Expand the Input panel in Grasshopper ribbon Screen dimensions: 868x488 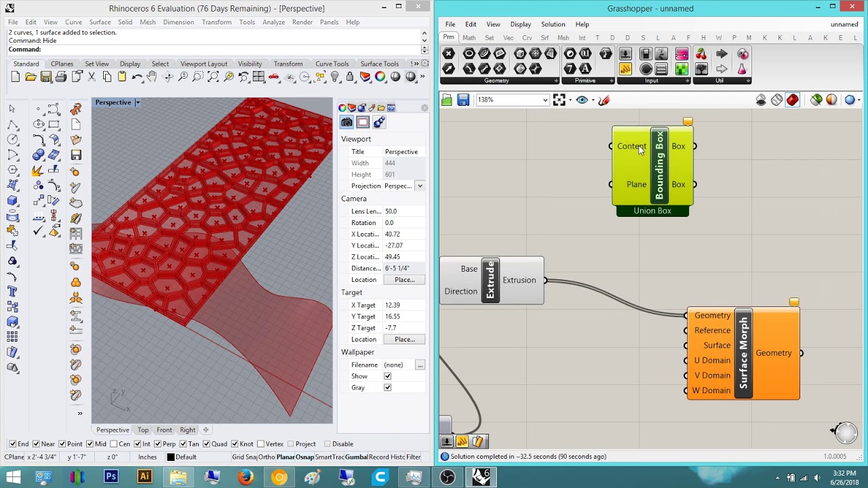tap(688, 81)
